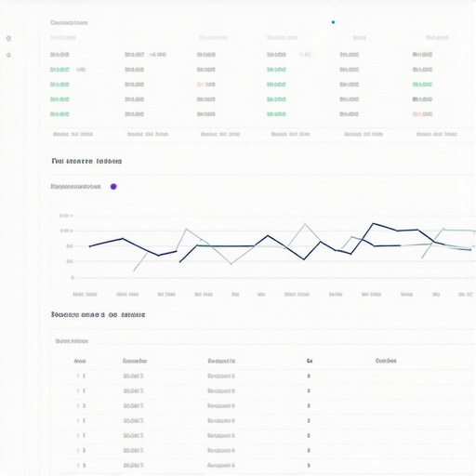Click the orange-tinted value in upper table's third column
Screen dimensions: 476x476
coord(206,85)
